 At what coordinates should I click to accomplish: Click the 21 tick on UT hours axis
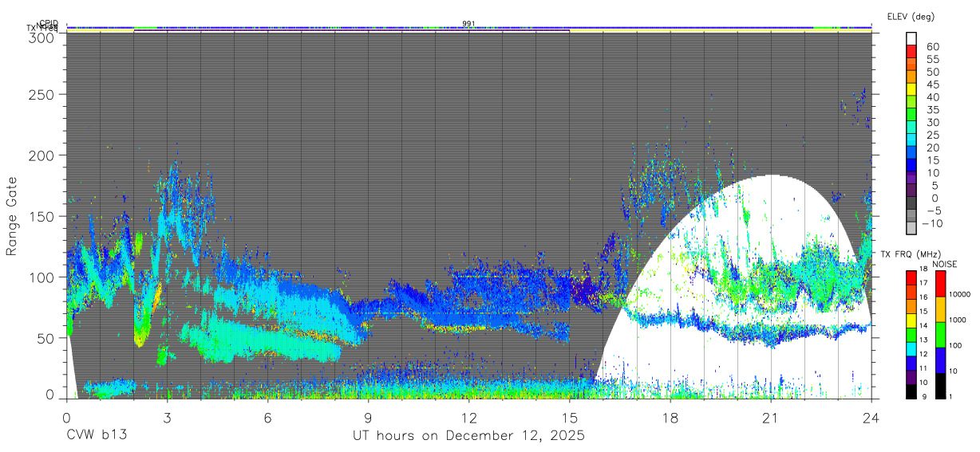point(770,418)
